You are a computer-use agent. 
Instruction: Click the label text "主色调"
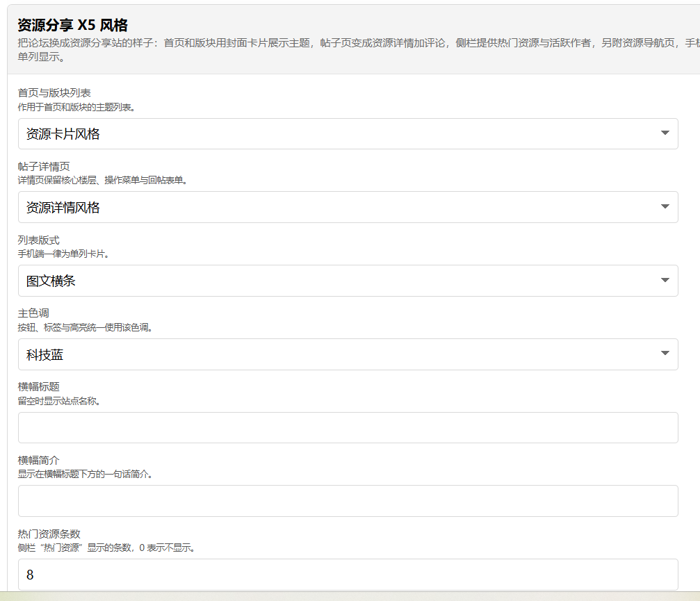pos(33,313)
